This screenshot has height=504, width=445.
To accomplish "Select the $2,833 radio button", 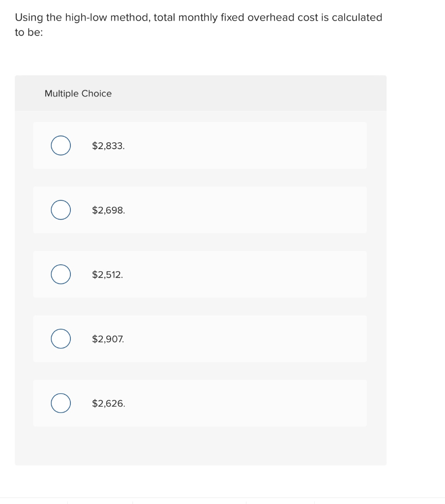I will coord(60,145).
